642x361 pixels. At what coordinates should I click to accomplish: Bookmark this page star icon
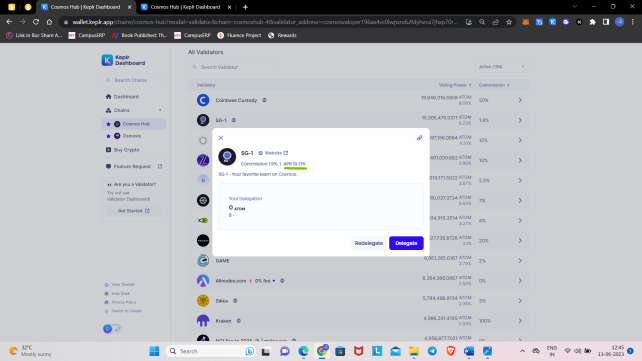pyautogui.click(x=509, y=22)
